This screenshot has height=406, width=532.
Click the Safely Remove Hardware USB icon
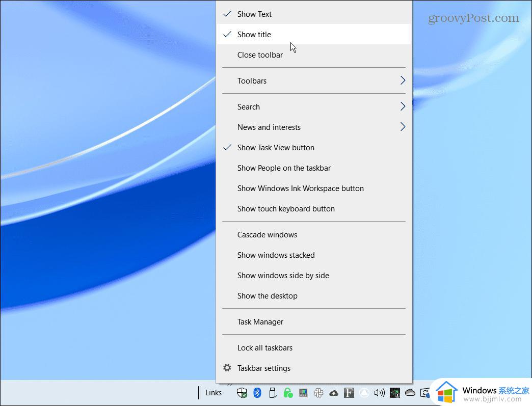273,393
